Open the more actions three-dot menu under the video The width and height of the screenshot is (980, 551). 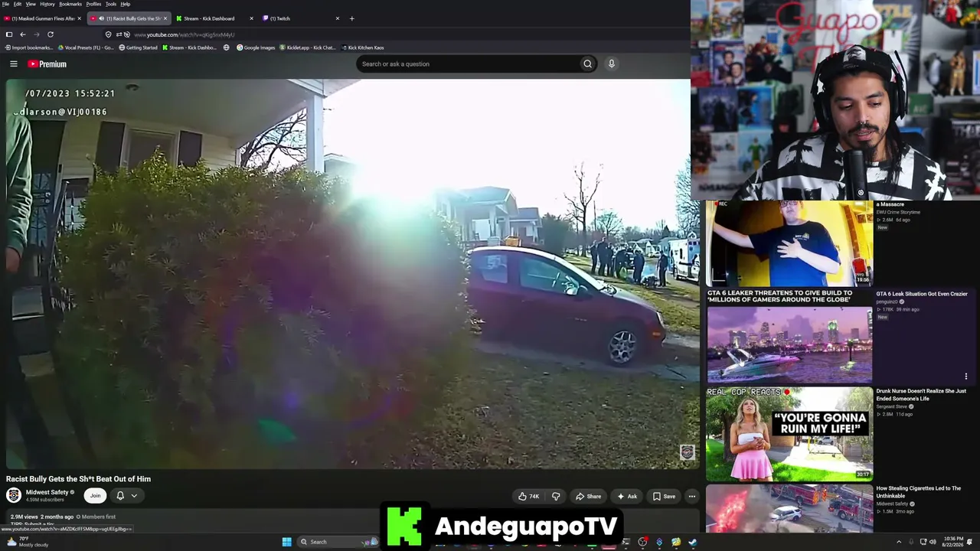(691, 496)
